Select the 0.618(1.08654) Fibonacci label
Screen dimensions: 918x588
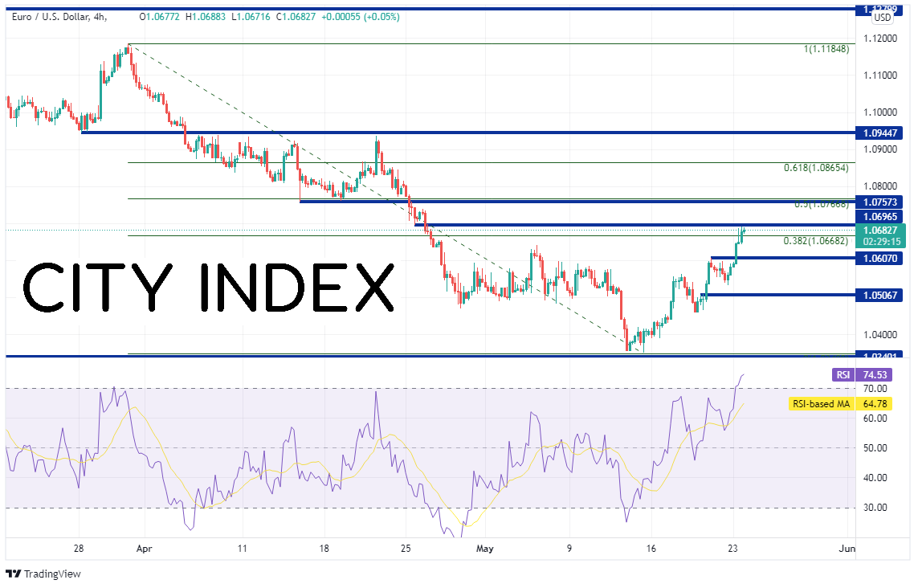click(816, 168)
